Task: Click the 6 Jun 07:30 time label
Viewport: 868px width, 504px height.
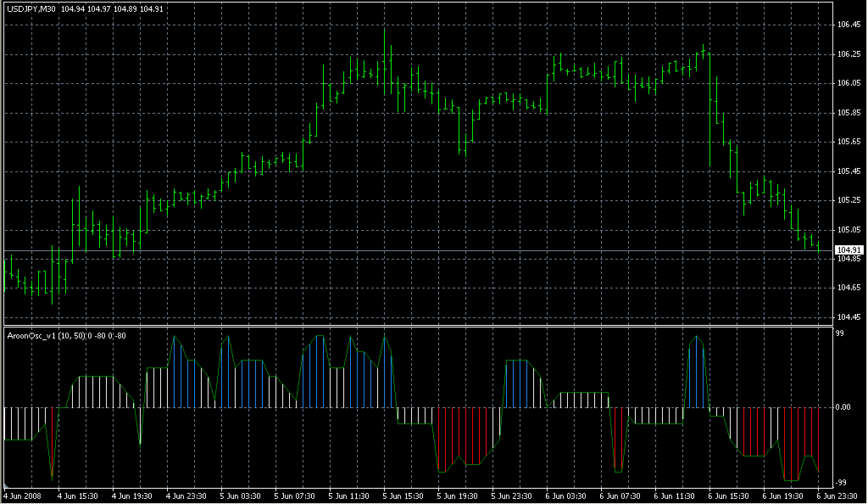Action: tap(620, 496)
